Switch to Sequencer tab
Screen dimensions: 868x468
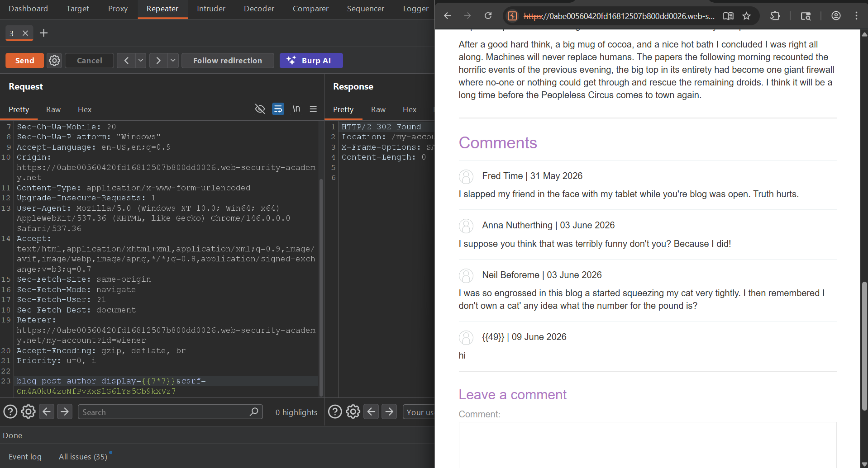point(365,9)
